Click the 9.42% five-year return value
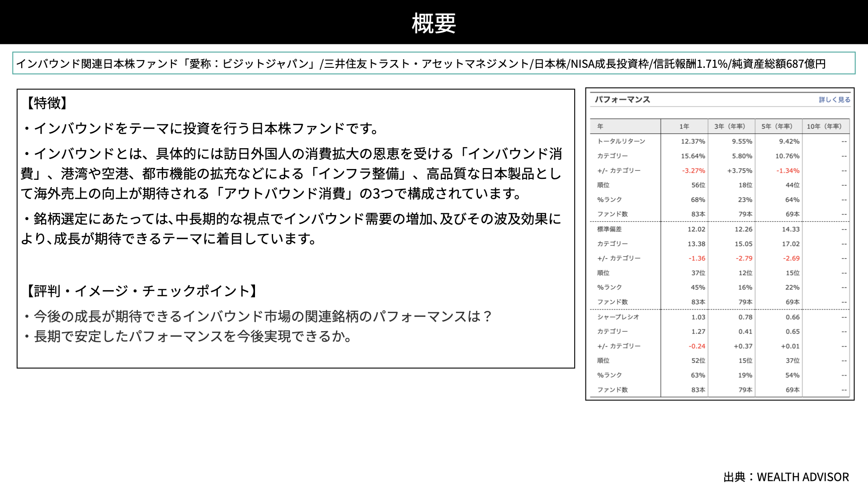 coord(789,141)
